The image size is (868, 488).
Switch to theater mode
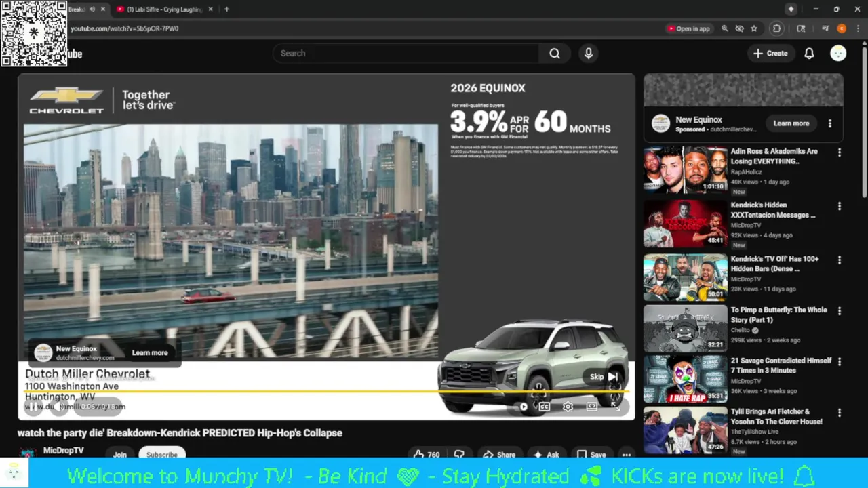(591, 407)
